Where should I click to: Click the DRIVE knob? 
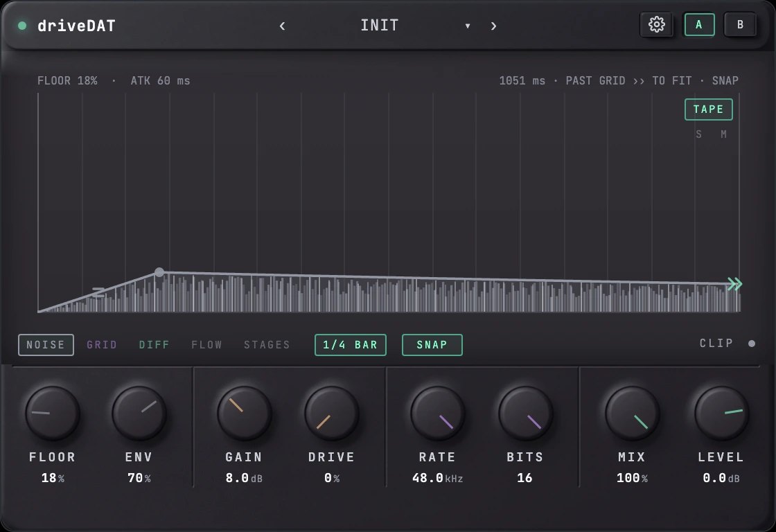pyautogui.click(x=331, y=414)
